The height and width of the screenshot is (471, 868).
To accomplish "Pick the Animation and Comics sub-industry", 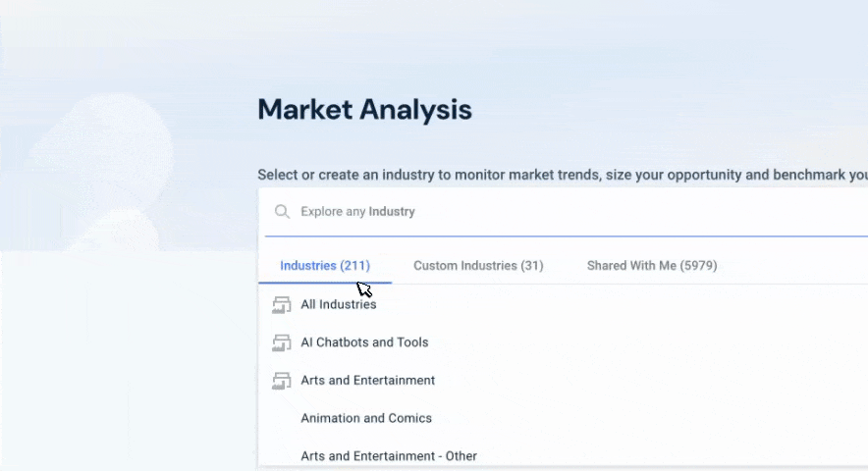I will (x=366, y=418).
